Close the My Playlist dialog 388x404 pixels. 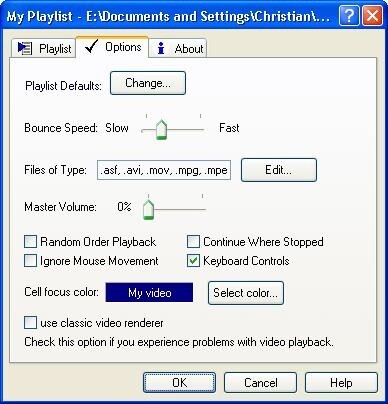[372, 15]
